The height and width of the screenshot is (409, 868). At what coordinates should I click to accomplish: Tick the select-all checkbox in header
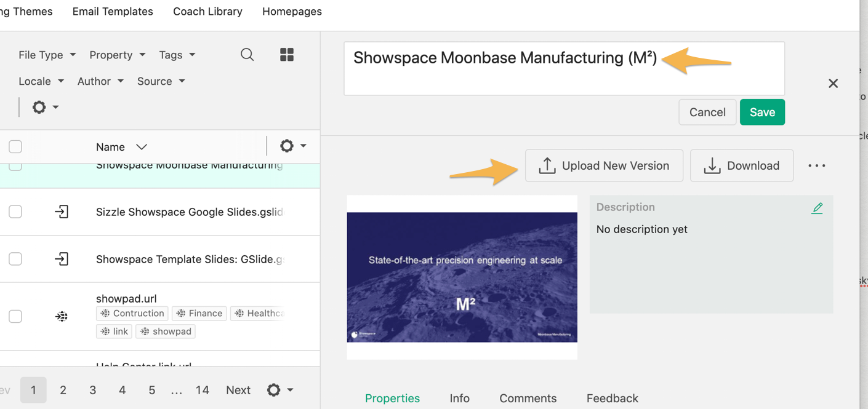coord(15,146)
